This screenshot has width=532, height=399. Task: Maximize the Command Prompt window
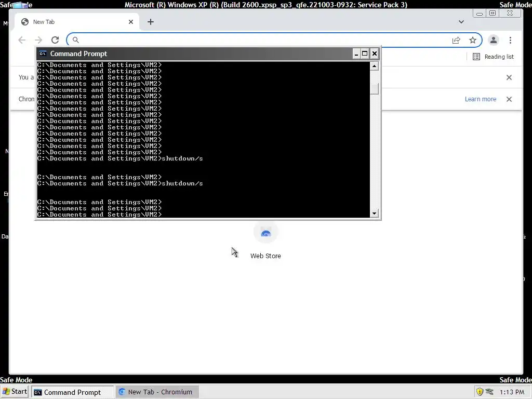(365, 54)
